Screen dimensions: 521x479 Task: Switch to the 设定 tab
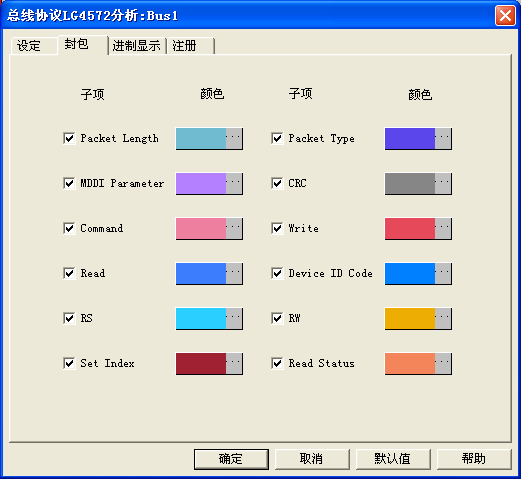coord(33,46)
